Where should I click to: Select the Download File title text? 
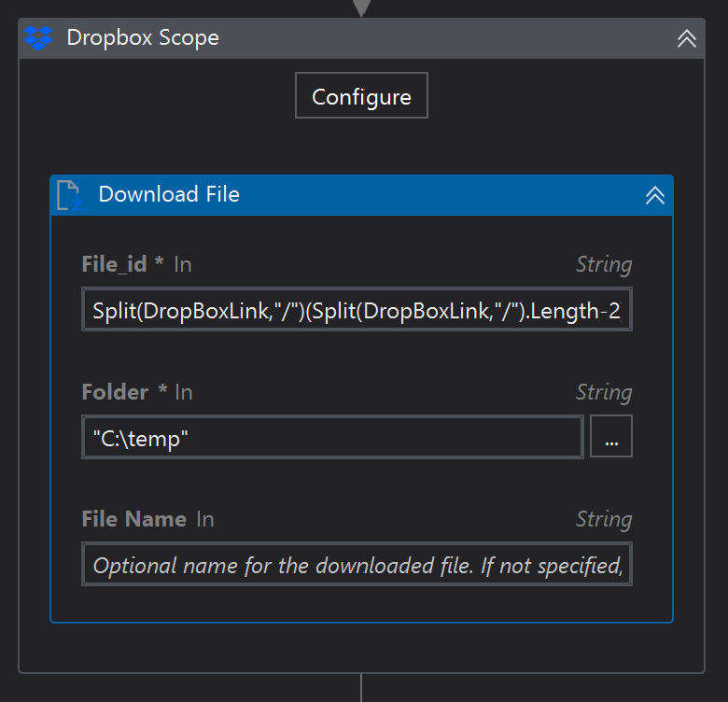[x=169, y=194]
